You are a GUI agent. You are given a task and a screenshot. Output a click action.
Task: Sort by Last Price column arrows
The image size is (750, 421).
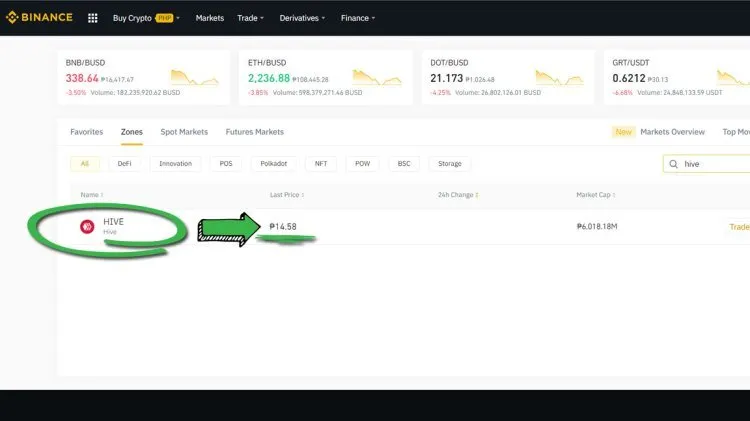(303, 195)
